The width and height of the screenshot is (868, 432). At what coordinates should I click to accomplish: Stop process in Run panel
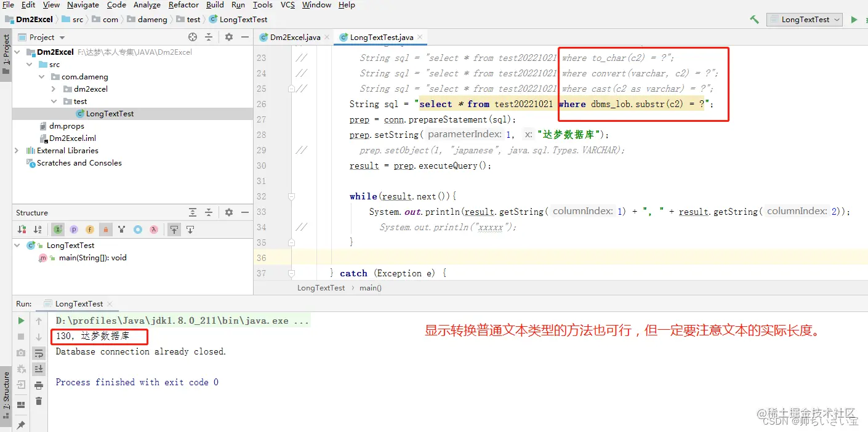click(21, 337)
